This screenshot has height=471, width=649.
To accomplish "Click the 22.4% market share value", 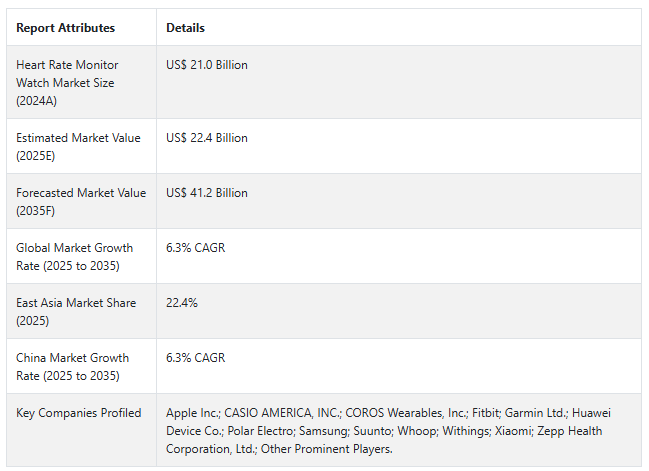I will point(181,303).
